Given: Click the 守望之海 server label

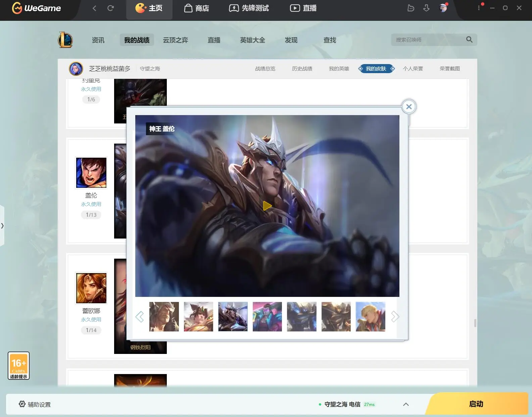Looking at the screenshot, I should [x=150, y=68].
